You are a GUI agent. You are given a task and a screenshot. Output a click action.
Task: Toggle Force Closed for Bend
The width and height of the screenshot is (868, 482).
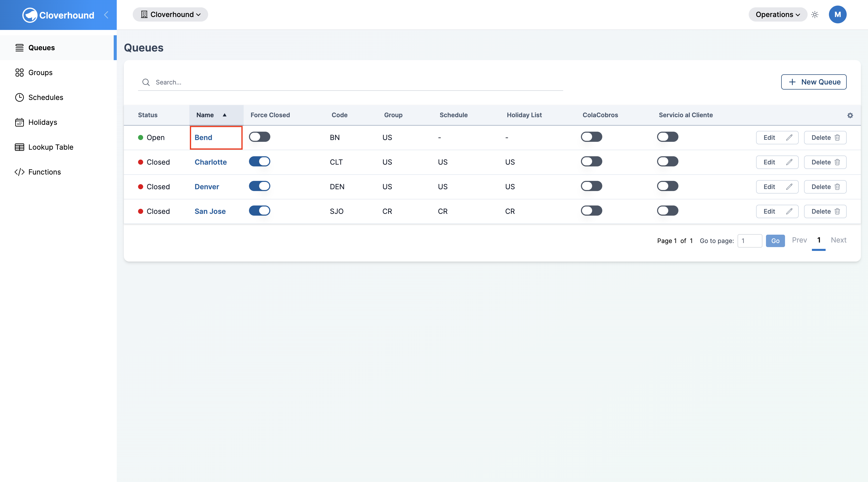(x=259, y=137)
